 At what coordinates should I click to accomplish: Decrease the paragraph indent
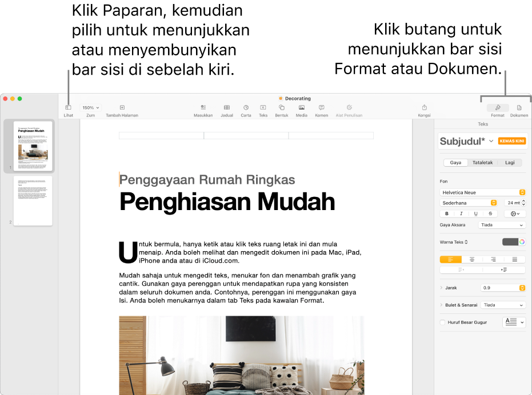point(461,270)
